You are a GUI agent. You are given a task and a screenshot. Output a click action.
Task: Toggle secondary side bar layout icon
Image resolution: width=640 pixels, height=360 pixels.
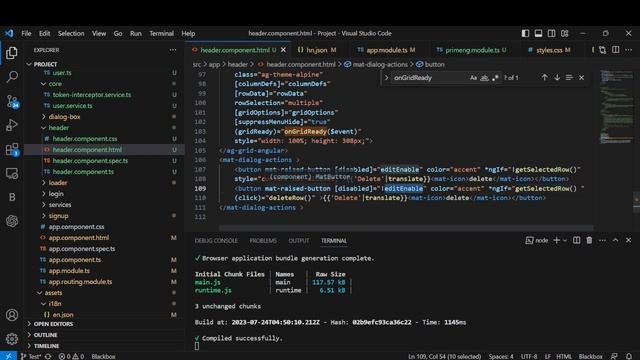pyautogui.click(x=551, y=33)
